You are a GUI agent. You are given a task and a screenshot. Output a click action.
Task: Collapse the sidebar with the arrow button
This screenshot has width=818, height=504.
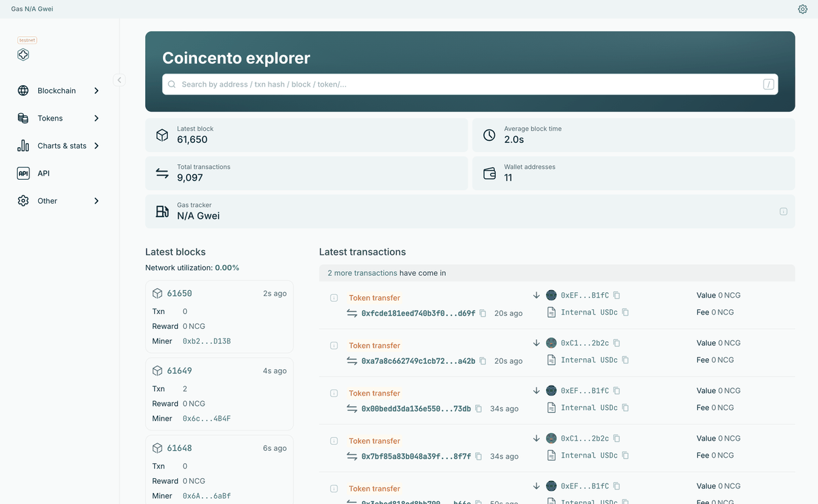coord(119,80)
